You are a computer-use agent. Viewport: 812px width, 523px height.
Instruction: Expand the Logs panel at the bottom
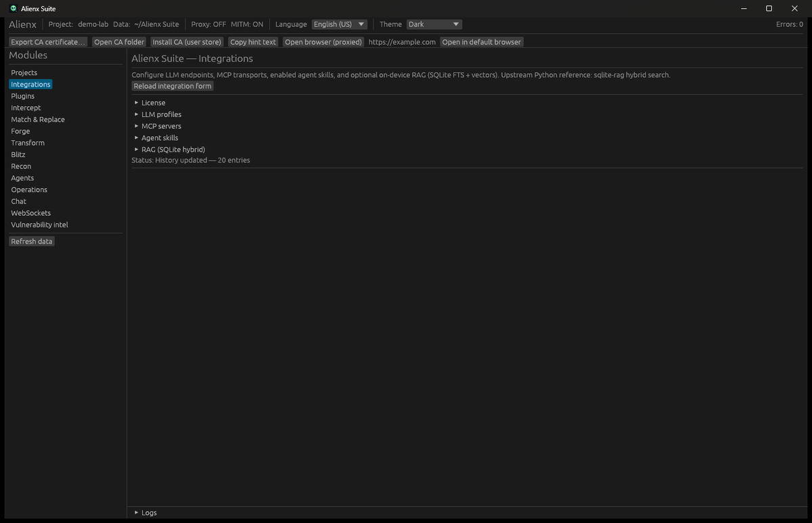(145, 513)
